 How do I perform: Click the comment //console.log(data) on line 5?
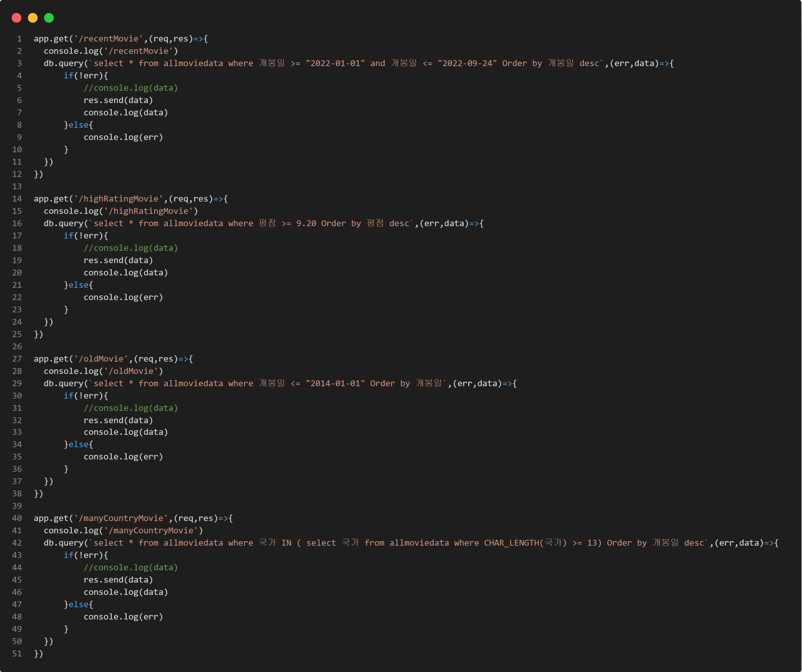click(131, 88)
